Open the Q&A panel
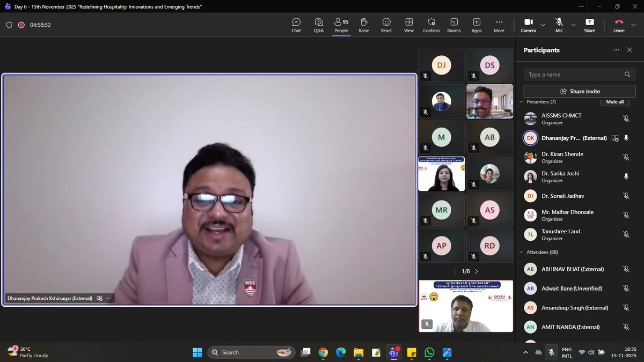Screen dimensions: 644x362 [x=319, y=25]
